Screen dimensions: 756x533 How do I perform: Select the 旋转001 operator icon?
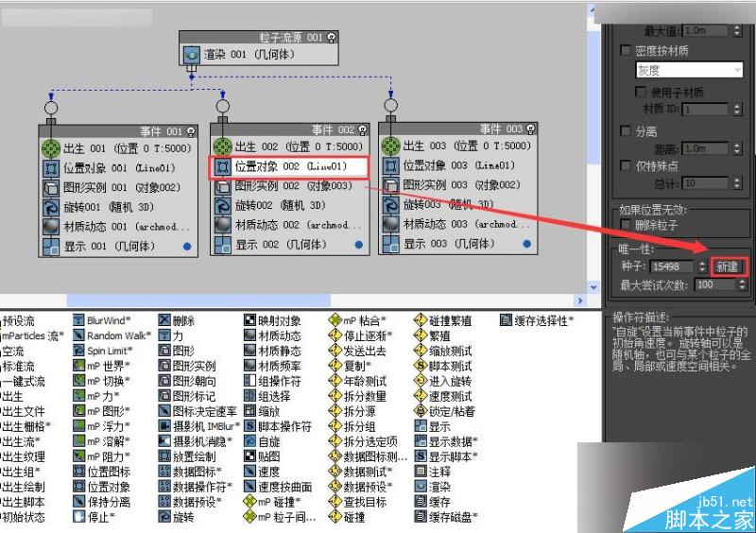pyautogui.click(x=51, y=207)
